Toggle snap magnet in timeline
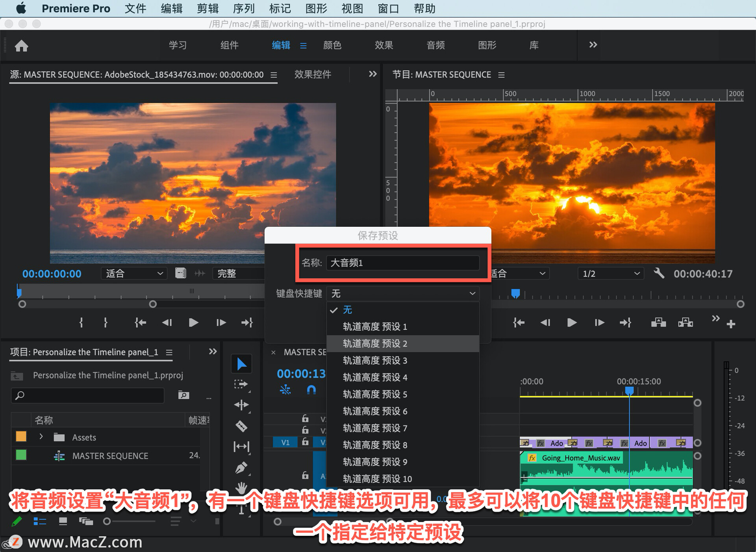This screenshot has height=552, width=756. tap(311, 390)
